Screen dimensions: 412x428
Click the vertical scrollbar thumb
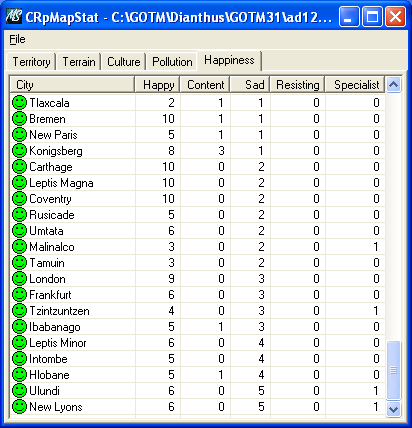pos(394,370)
